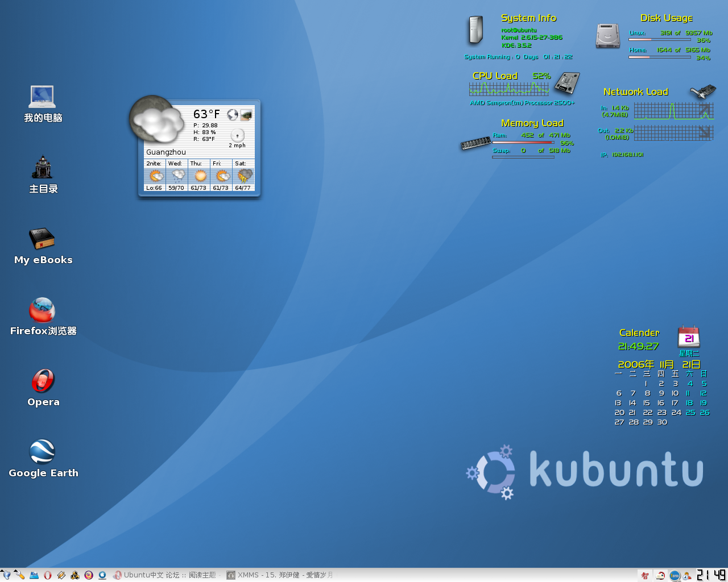Click the globe icon in weather widget
Screen dimensions: 728x582
pyautogui.click(x=233, y=115)
